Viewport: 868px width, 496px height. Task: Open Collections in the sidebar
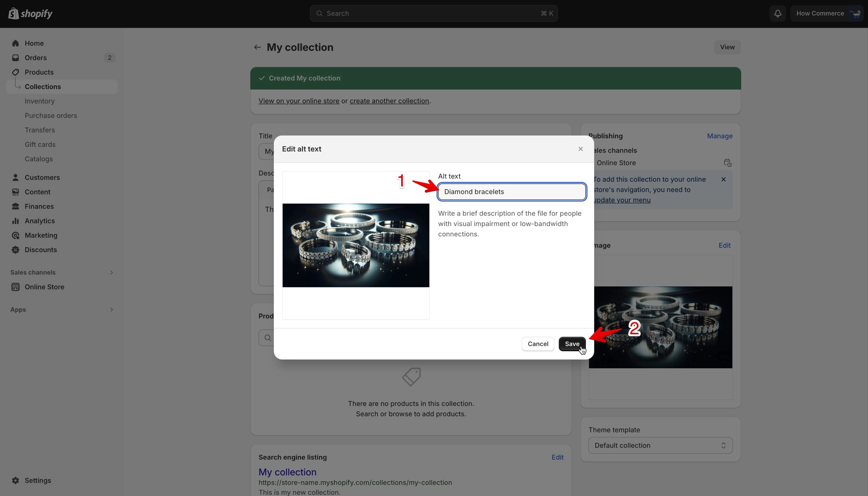tap(62, 87)
